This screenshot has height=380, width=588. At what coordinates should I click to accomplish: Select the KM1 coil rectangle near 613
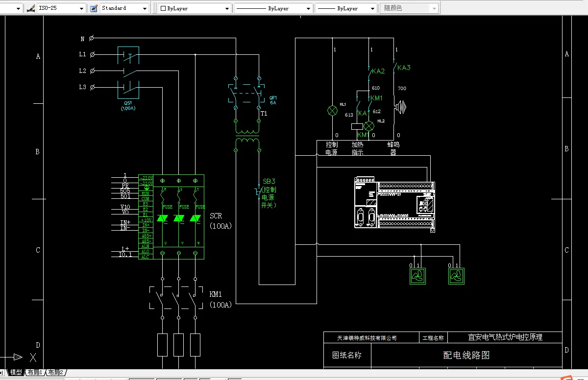pyautogui.click(x=357, y=127)
